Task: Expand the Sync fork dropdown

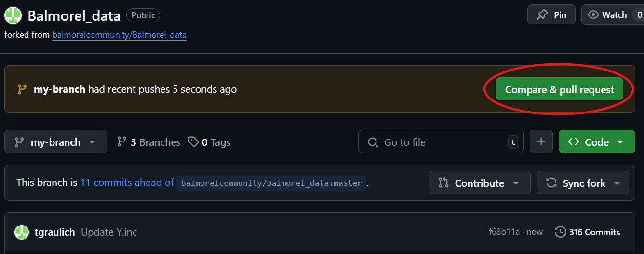Action: (x=583, y=183)
